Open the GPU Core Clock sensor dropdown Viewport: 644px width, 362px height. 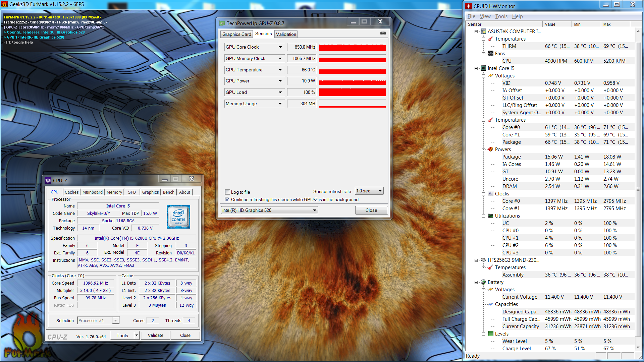280,47
